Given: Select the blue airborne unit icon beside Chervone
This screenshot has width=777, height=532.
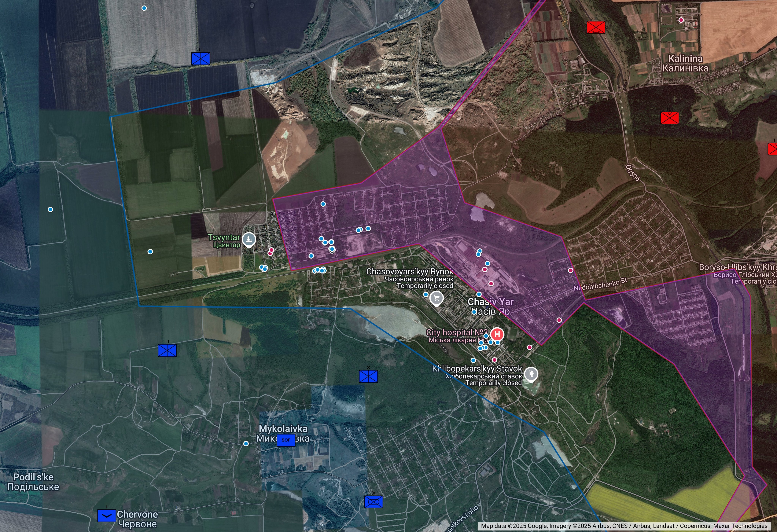Looking at the screenshot, I should click(107, 516).
